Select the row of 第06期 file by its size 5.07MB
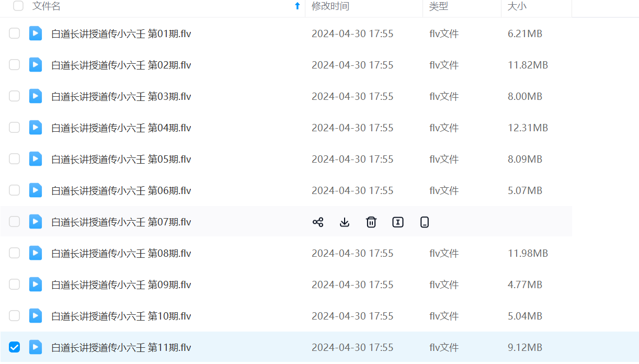Screen dimensions: 639x364 525,191
